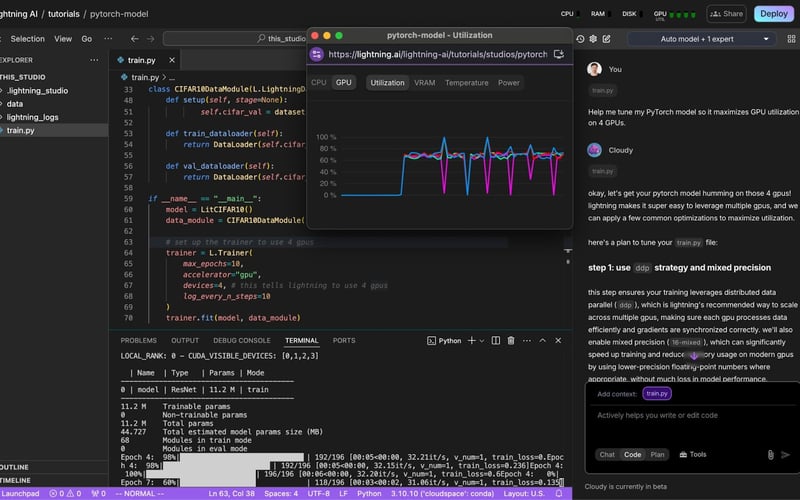Click the Cloudy assistant avatar

click(x=594, y=150)
